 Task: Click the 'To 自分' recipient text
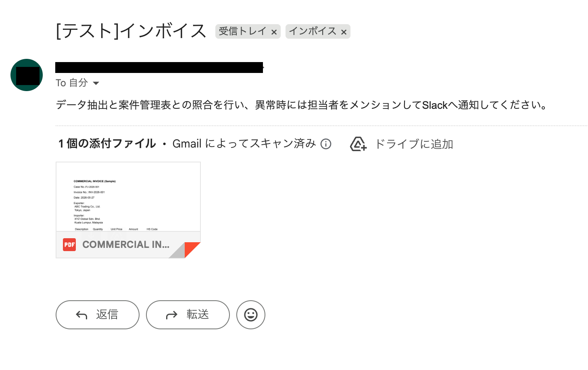pos(72,83)
